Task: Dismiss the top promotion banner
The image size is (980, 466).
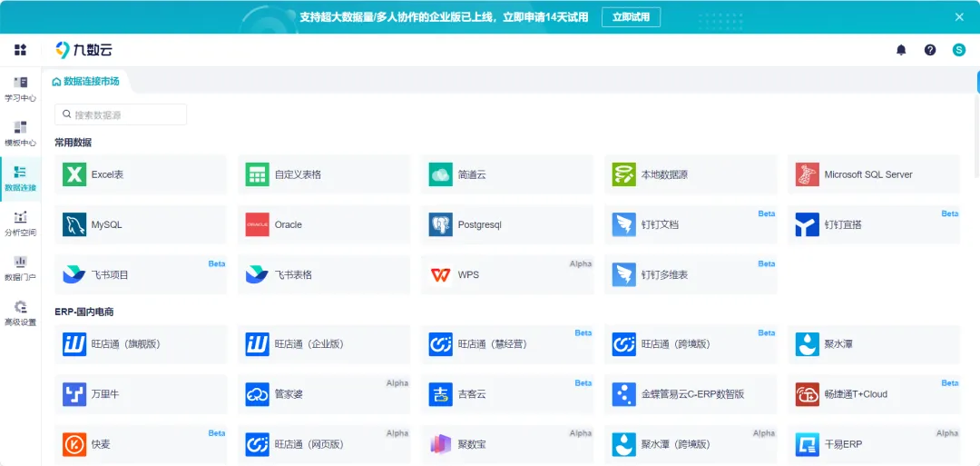Action: (959, 17)
